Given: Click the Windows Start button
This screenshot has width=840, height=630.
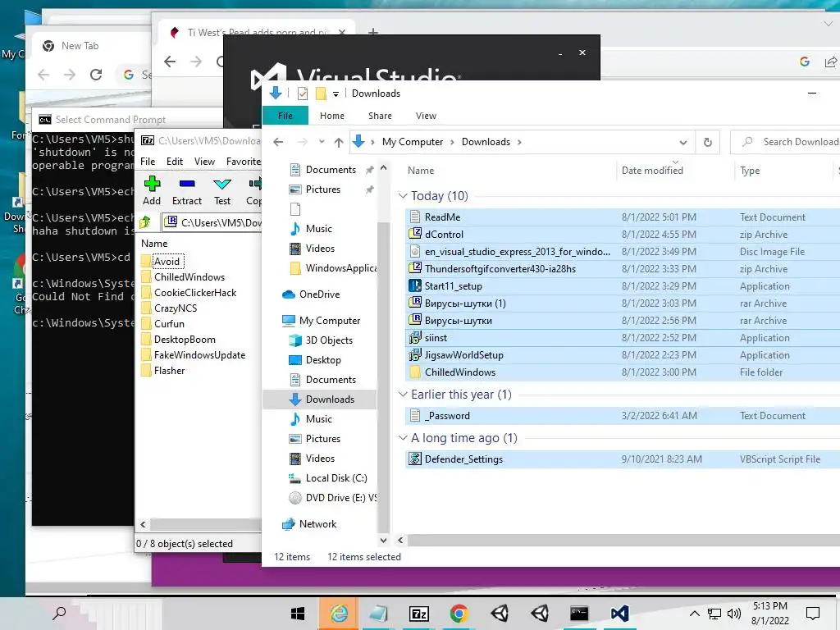Looking at the screenshot, I should point(298,614).
